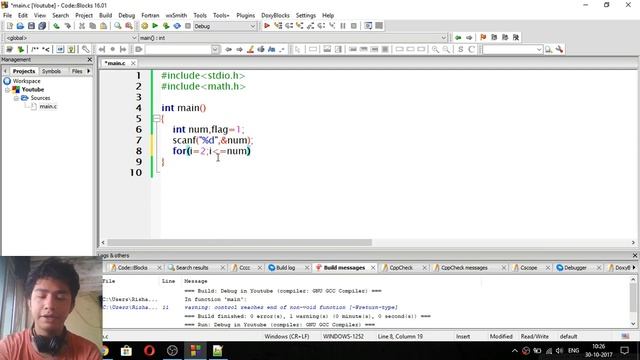Save the current file via toolbar
The image size is (640, 360).
pyautogui.click(x=31, y=26)
